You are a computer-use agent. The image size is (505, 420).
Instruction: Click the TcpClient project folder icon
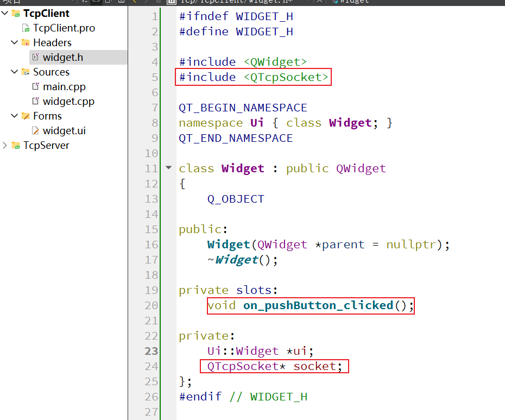[x=16, y=14]
